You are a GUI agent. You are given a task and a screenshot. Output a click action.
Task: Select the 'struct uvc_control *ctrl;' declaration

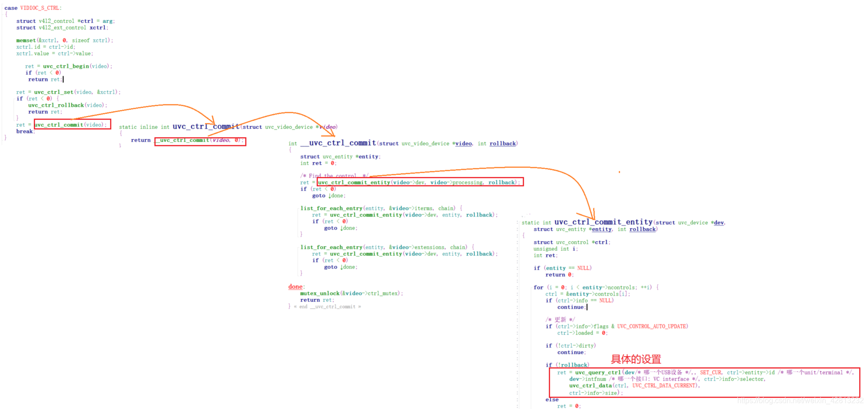tap(572, 242)
